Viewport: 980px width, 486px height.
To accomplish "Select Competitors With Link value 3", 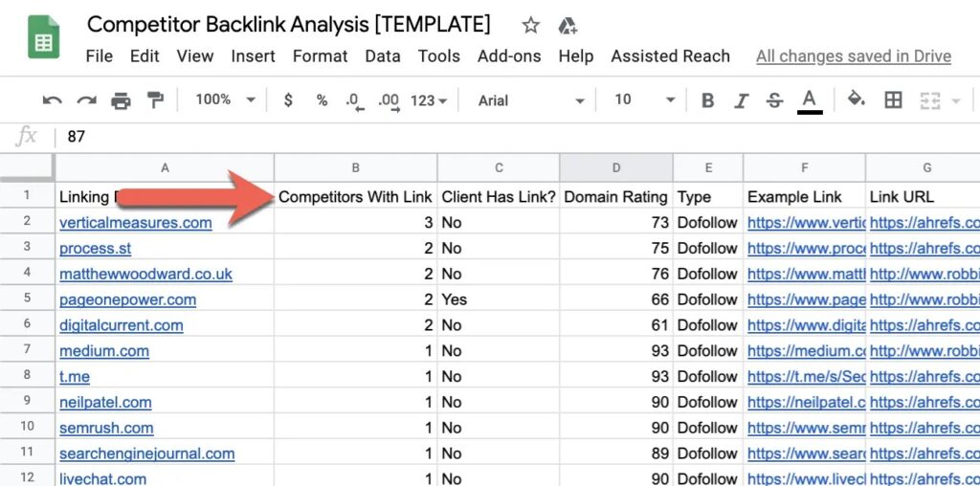I will point(356,222).
